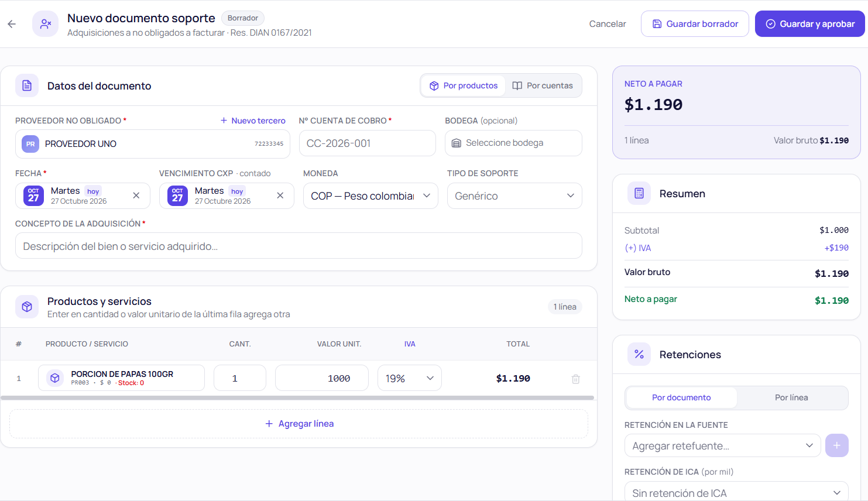
Task: Click the (+) IVA label in Resumen
Action: (x=638, y=248)
